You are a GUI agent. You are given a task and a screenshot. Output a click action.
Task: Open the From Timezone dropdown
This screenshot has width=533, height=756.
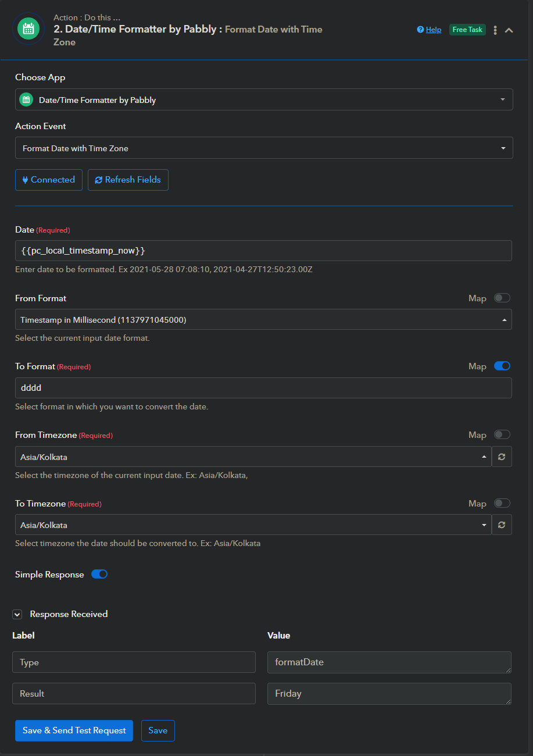click(x=253, y=457)
